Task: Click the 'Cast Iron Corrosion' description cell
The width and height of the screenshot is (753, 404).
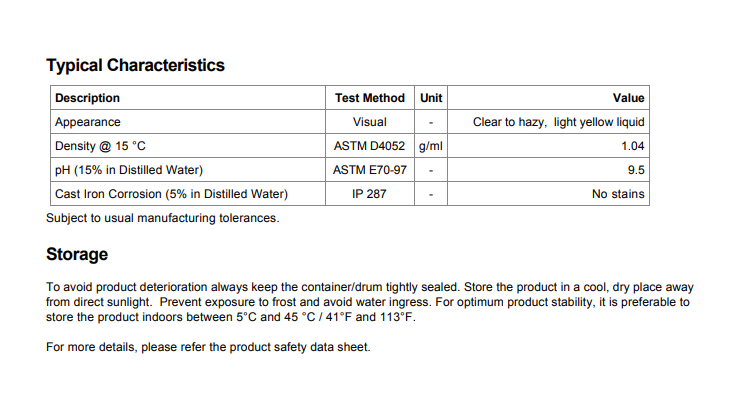Action: pyautogui.click(x=171, y=194)
